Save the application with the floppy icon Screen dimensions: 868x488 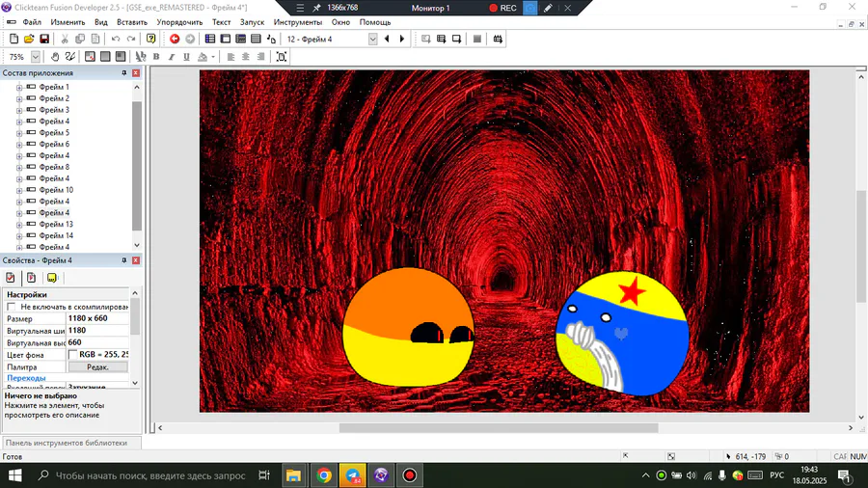(44, 39)
